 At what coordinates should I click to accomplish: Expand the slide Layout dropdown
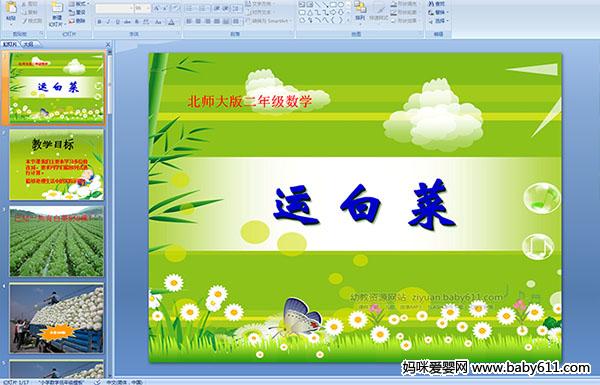78,4
